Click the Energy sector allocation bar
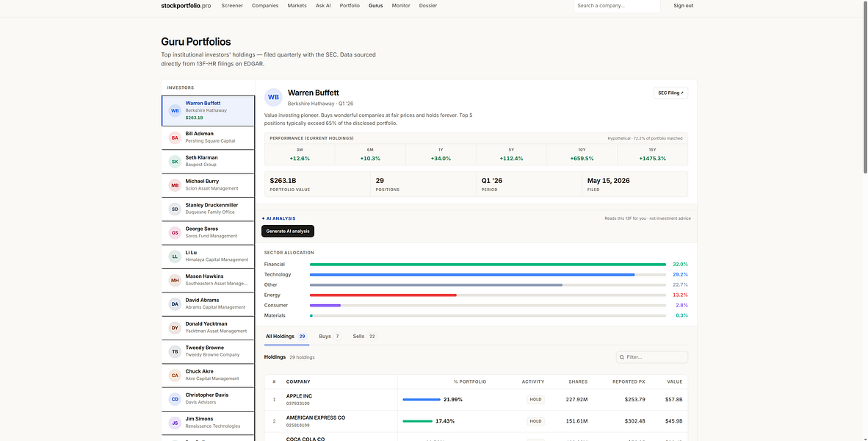The width and height of the screenshot is (868, 441). coord(488,295)
